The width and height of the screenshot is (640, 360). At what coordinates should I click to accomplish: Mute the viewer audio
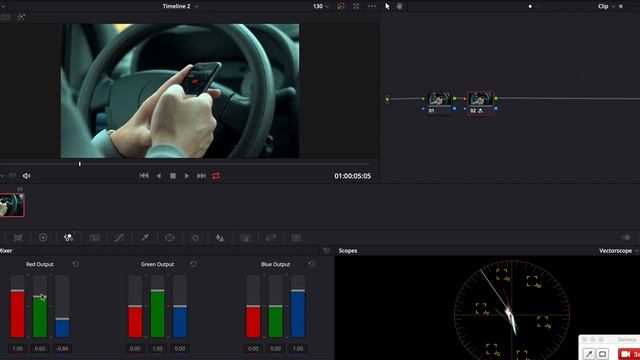tap(26, 176)
